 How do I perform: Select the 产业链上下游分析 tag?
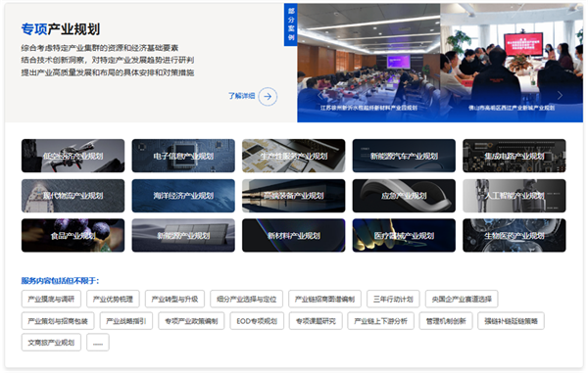point(380,321)
